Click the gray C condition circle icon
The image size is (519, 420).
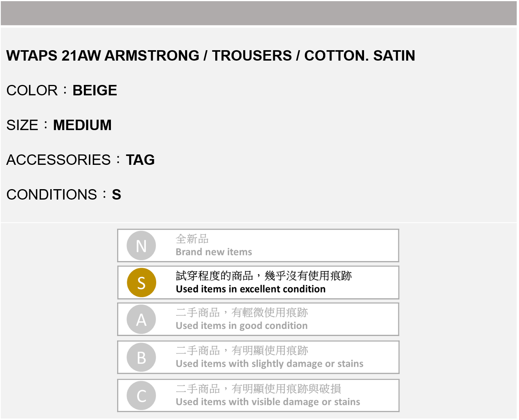(x=141, y=396)
